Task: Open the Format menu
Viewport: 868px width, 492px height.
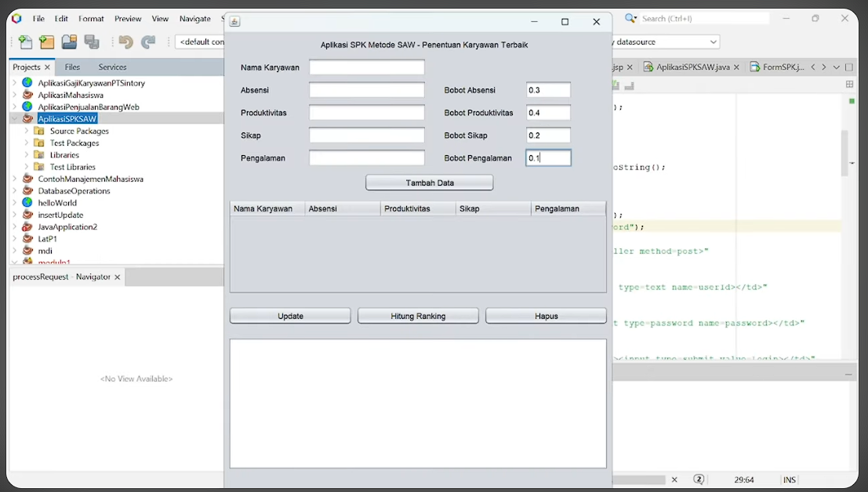Action: coord(91,18)
